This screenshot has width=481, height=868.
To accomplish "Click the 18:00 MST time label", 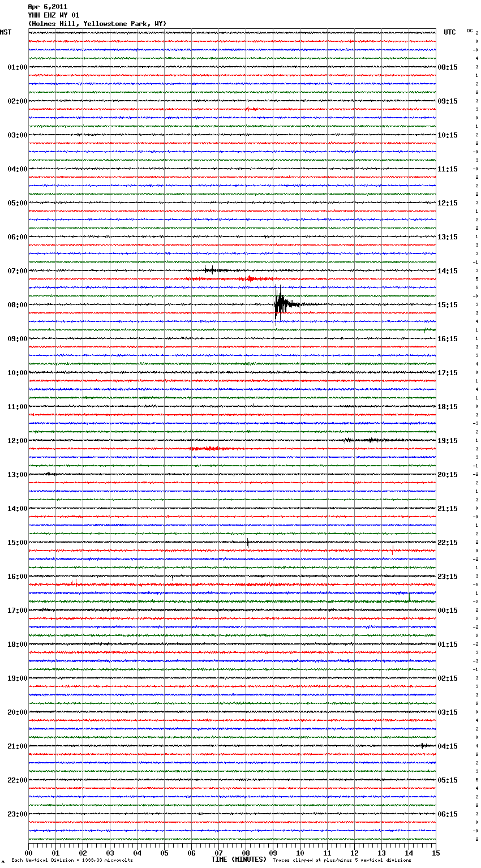I will click(x=18, y=644).
